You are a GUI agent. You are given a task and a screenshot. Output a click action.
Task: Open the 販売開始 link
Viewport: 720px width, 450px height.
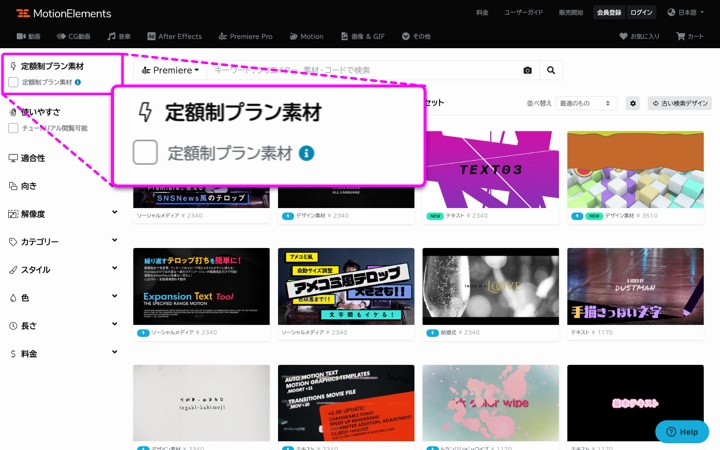pos(571,12)
